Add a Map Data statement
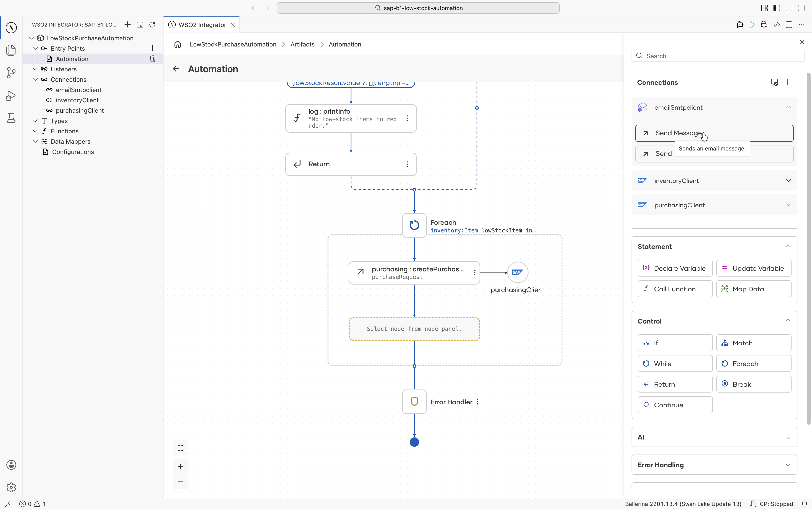812x509 pixels. 754,289
